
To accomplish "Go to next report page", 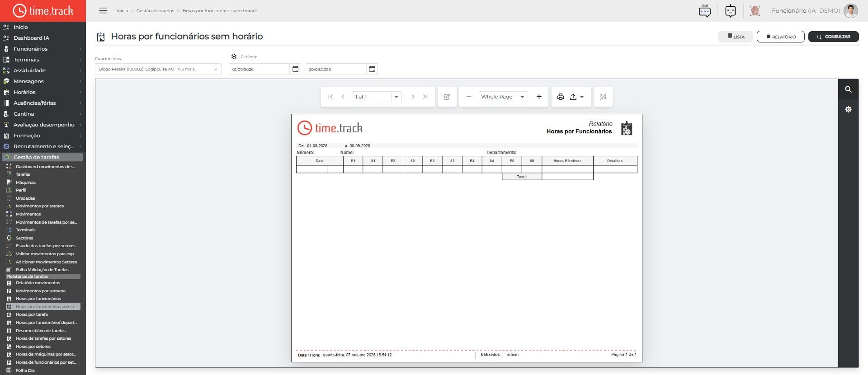I will click(x=413, y=97).
